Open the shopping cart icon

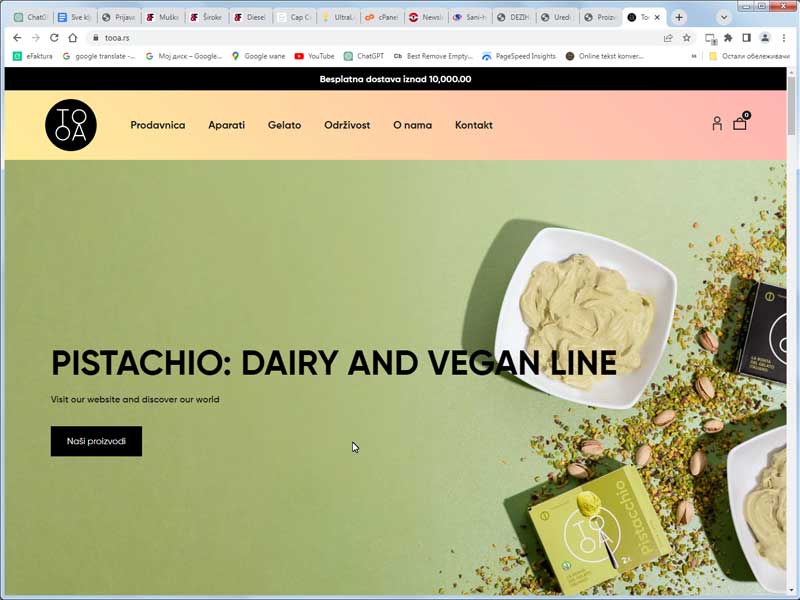[x=740, y=123]
